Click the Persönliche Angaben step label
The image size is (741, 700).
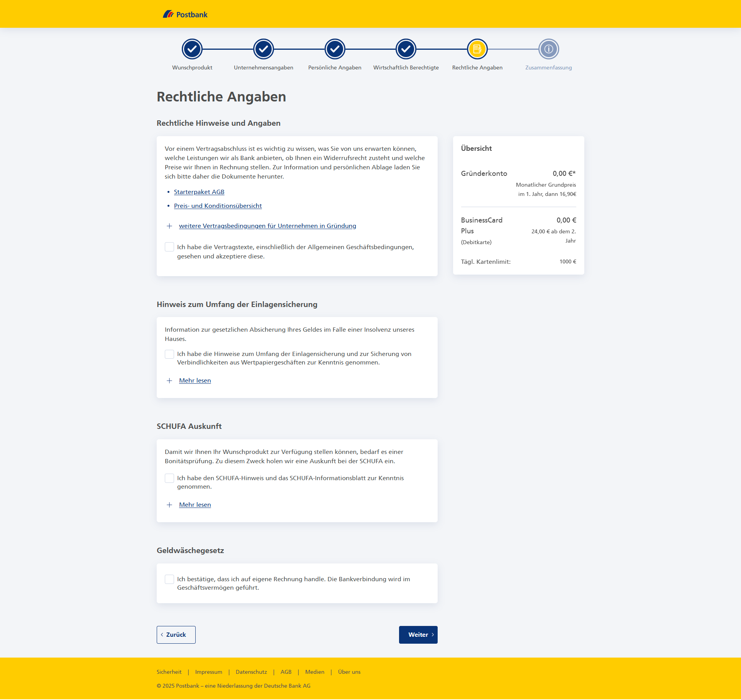tap(335, 67)
